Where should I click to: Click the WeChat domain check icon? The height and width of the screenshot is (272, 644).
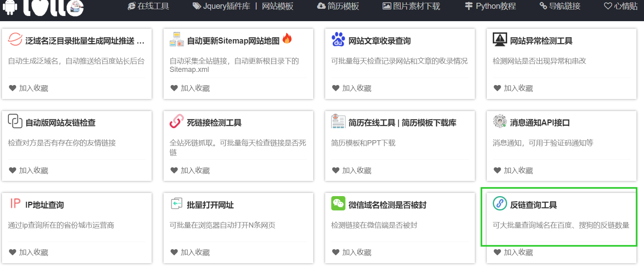[x=338, y=204]
